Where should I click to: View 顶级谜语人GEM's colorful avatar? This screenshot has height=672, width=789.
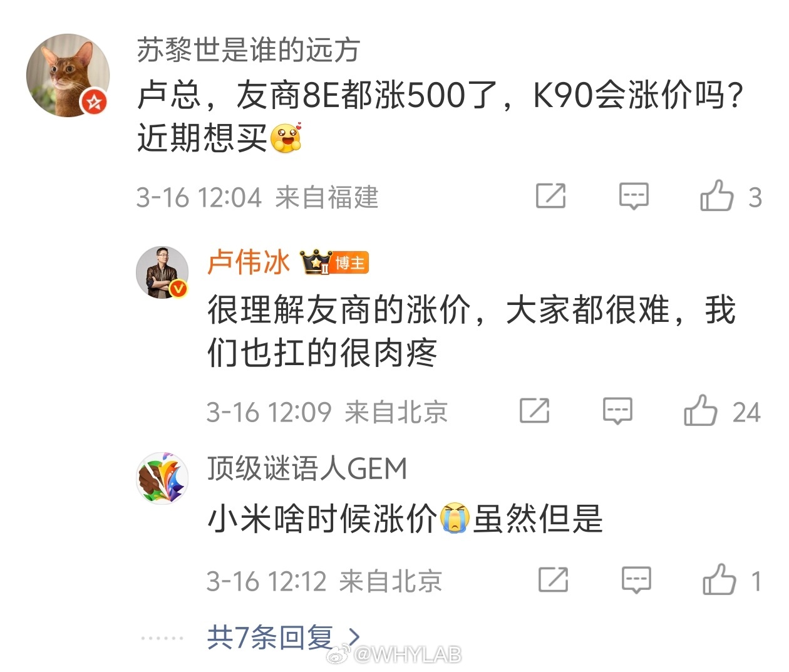point(162,478)
